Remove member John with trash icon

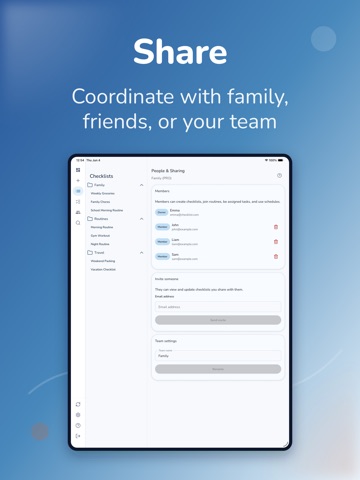276,227
